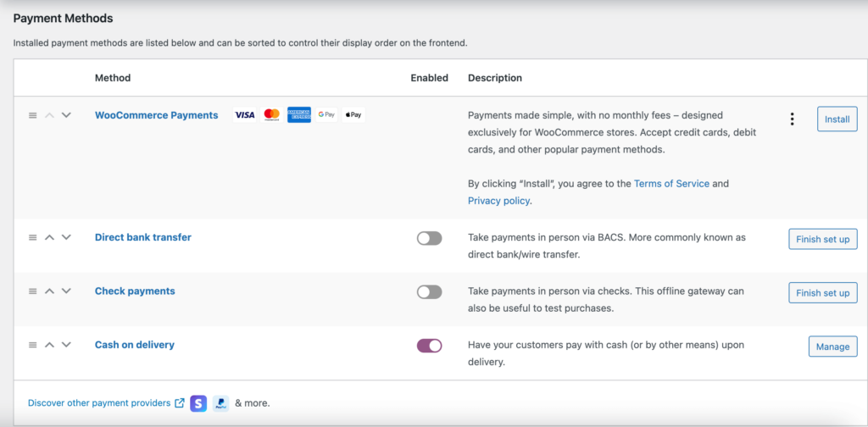This screenshot has width=868, height=427.
Task: Disable the Cash on delivery toggle
Action: click(429, 346)
